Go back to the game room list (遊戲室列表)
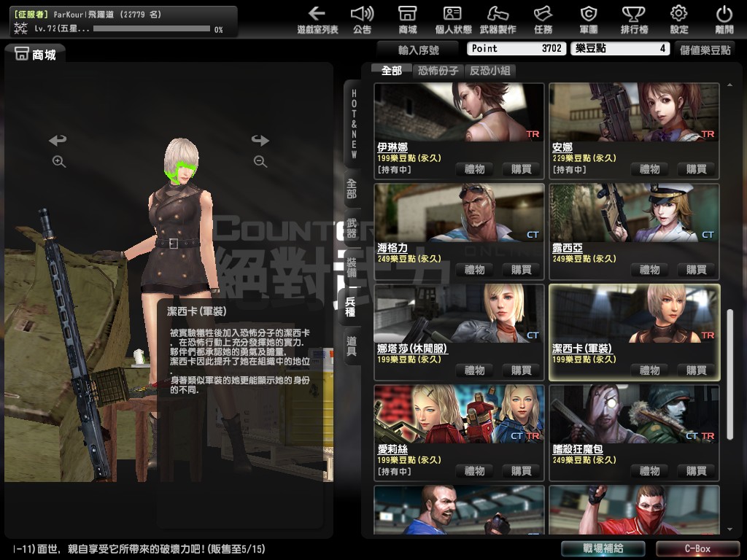This screenshot has height=560, width=747. coord(317,20)
